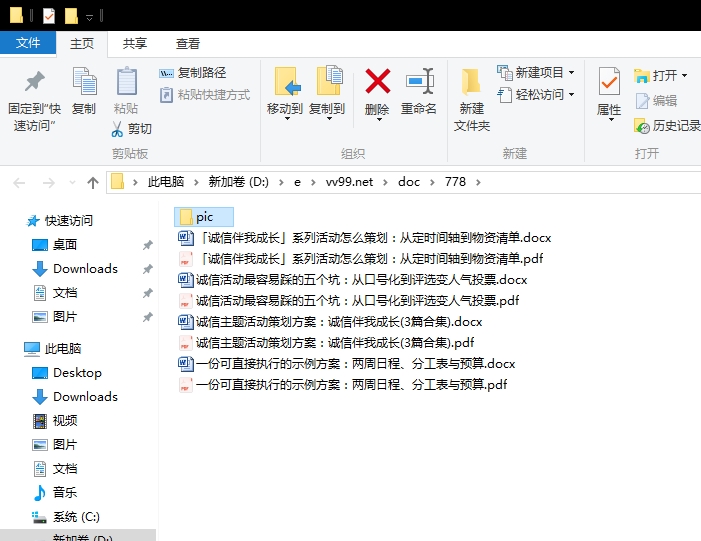The height and width of the screenshot is (541, 701).
Task: Click 新加卷 (D:) breadcrumb in the address bar
Action: coord(239,182)
